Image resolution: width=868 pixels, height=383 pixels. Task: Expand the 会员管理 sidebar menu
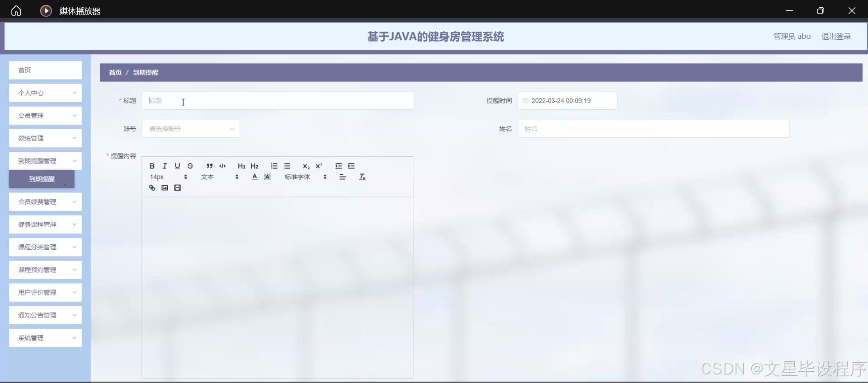pyautogui.click(x=45, y=116)
